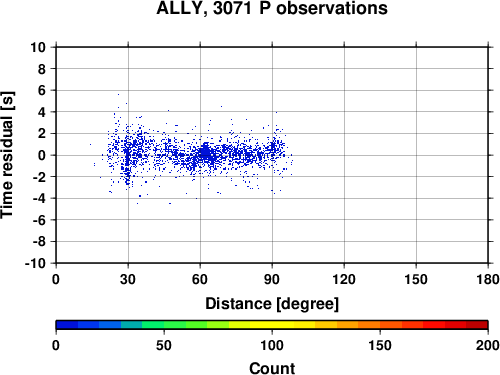Click the 'Count' colorbar label

272,369
